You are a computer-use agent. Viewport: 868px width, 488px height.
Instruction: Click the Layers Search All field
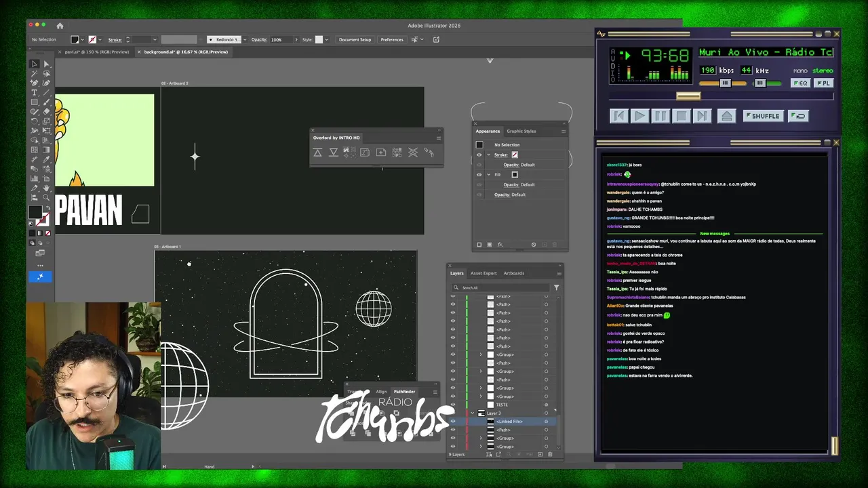point(502,287)
